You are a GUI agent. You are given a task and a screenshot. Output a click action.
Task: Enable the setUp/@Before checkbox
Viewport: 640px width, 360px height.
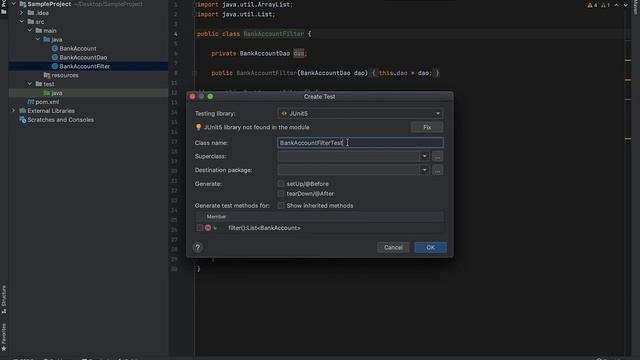281,184
